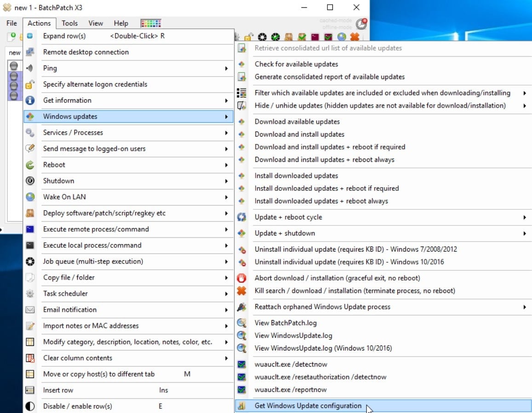This screenshot has height=413, width=532.
Task: Click the Update + reboot cycle arrows icon
Action: [241, 217]
